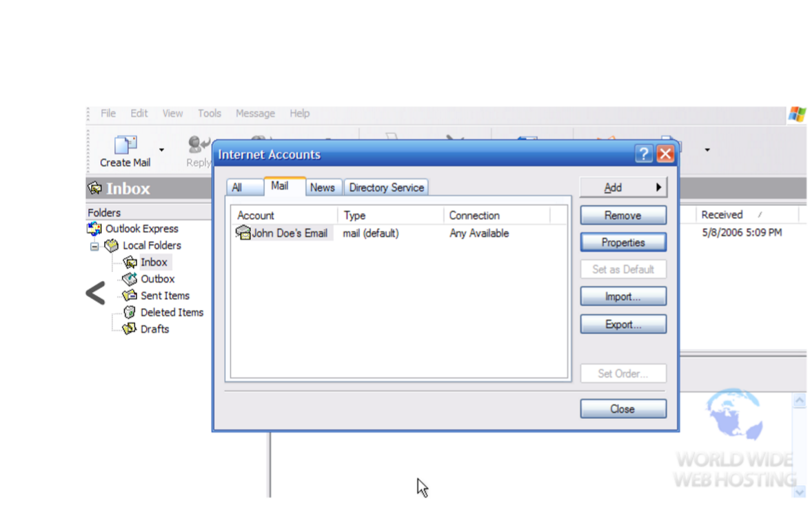Open the Create Mail dropdown arrow
The height and width of the screenshot is (505, 812).
point(161,150)
